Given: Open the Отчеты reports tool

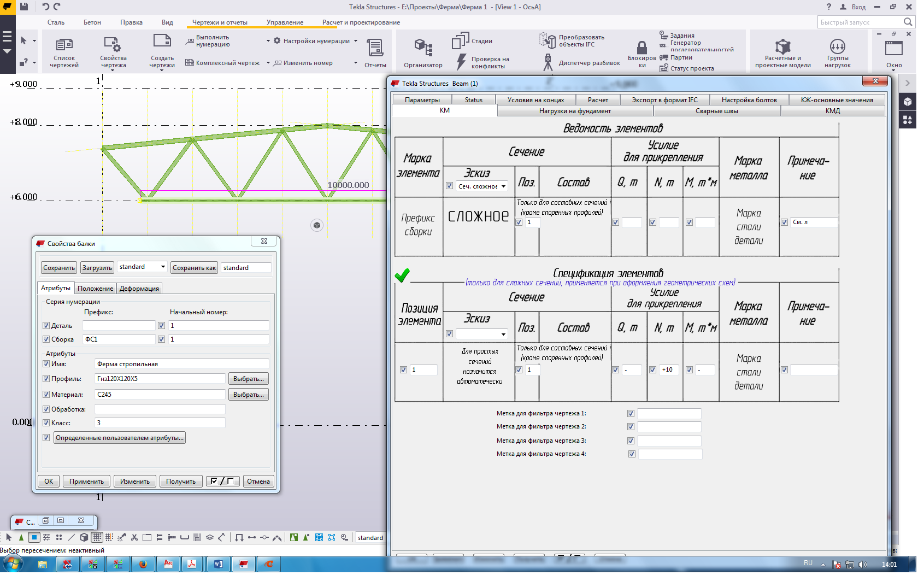Looking at the screenshot, I should coord(375,53).
